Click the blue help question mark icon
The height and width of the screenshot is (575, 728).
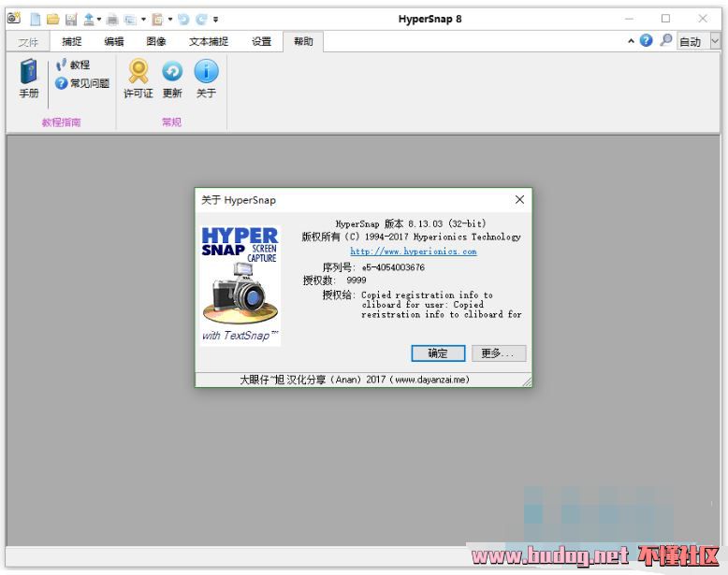647,41
